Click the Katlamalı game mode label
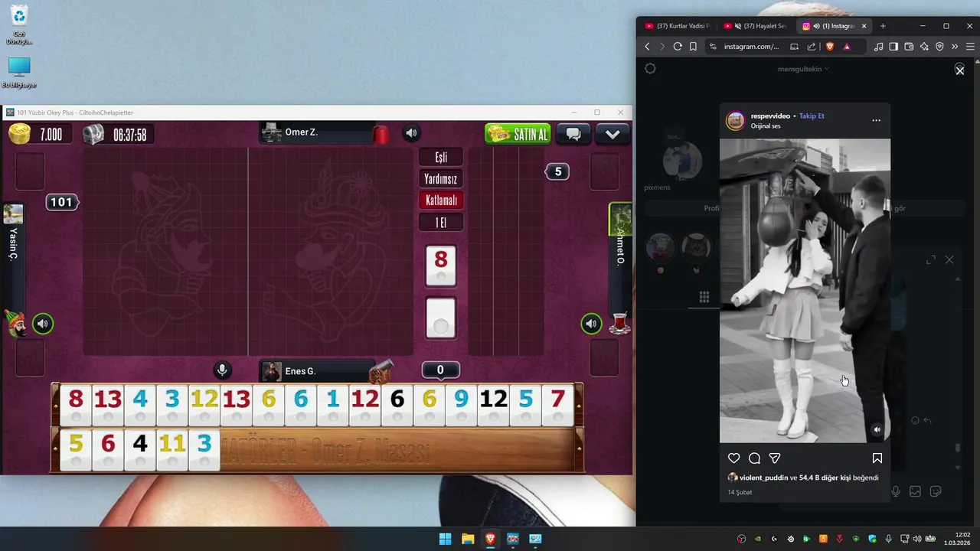The width and height of the screenshot is (980, 551). [x=441, y=201]
